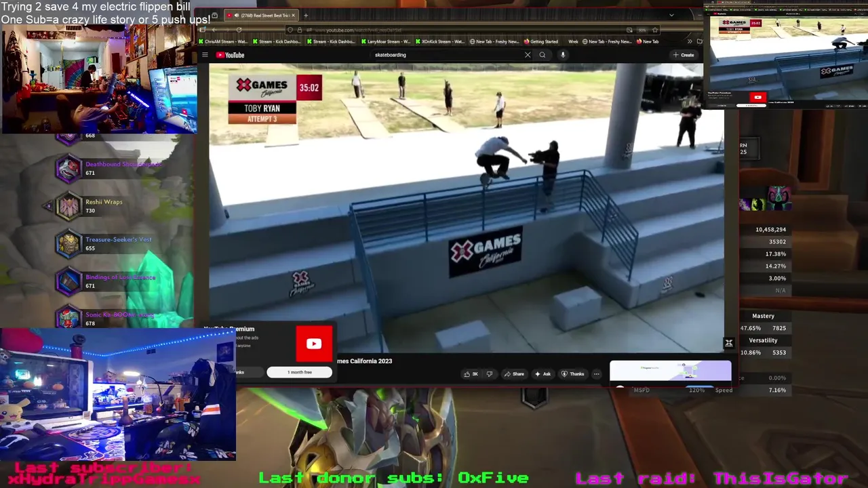Click the Sonic Ka-BOOM-erang item icon
This screenshot has width=868, height=488.
pyautogui.click(x=68, y=317)
